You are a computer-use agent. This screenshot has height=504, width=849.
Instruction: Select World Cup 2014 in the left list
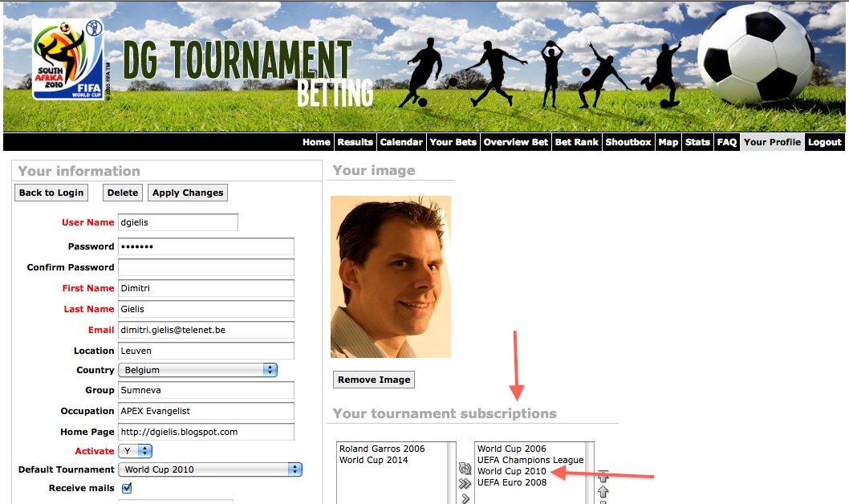[374, 460]
